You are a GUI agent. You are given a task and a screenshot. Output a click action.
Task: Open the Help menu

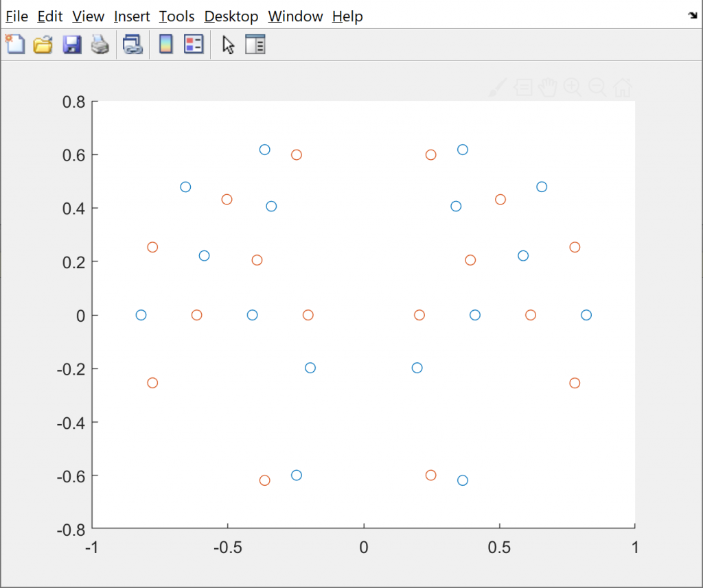tap(347, 16)
